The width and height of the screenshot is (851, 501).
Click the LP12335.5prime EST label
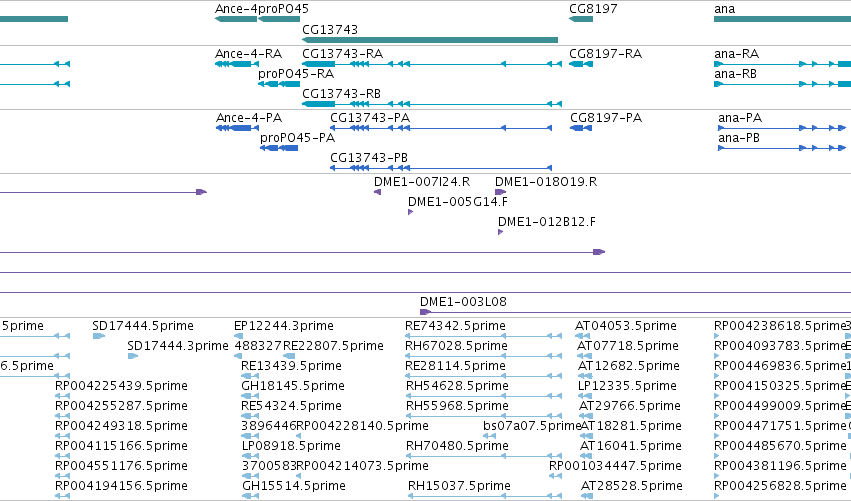point(627,386)
